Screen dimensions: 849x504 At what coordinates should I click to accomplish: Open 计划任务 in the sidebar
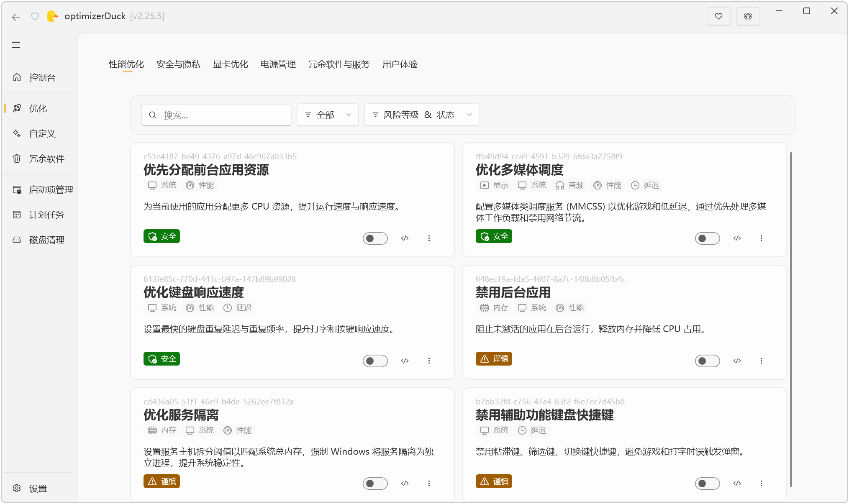(39, 215)
